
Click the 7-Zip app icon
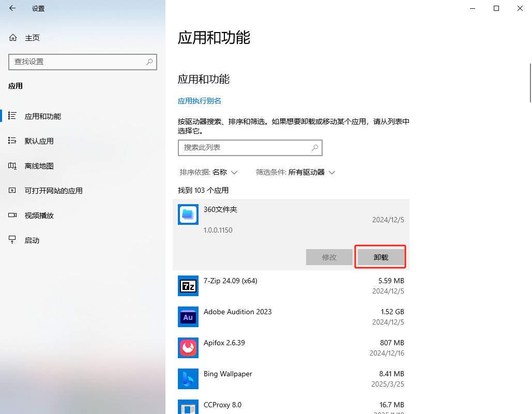pos(188,286)
